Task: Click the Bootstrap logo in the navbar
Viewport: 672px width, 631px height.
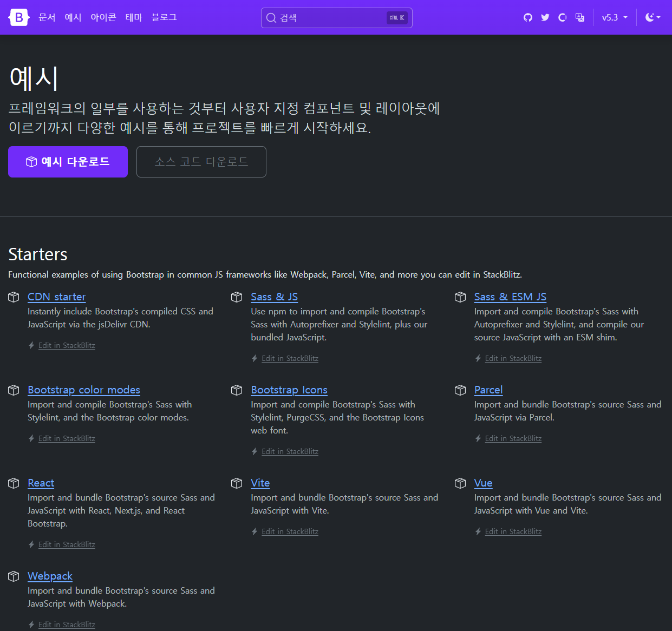Action: [18, 17]
